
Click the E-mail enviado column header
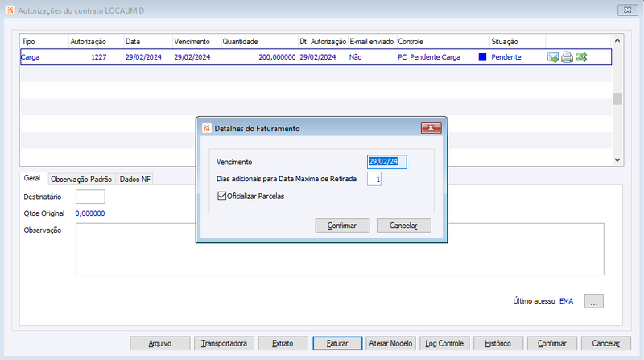373,42
